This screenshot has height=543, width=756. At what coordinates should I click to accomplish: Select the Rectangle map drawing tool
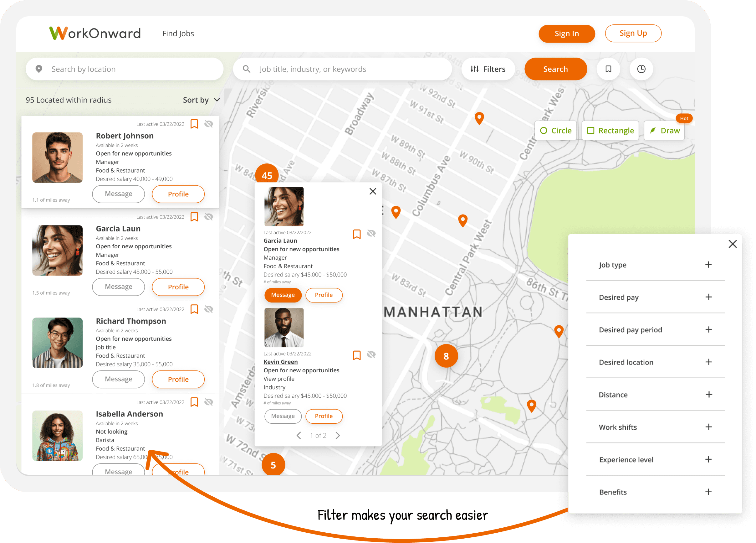click(610, 130)
